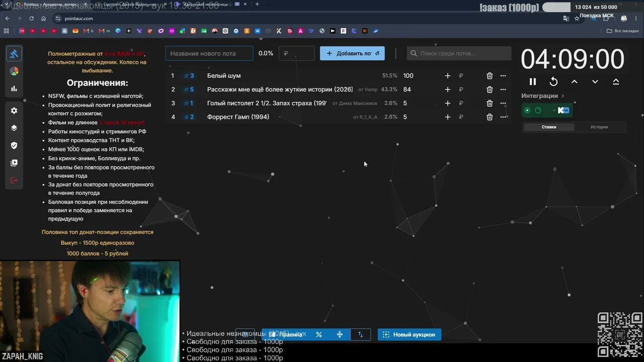Open the VK bookmark in bookmarks bar
This screenshot has width=644, height=362.
tap(258, 31)
